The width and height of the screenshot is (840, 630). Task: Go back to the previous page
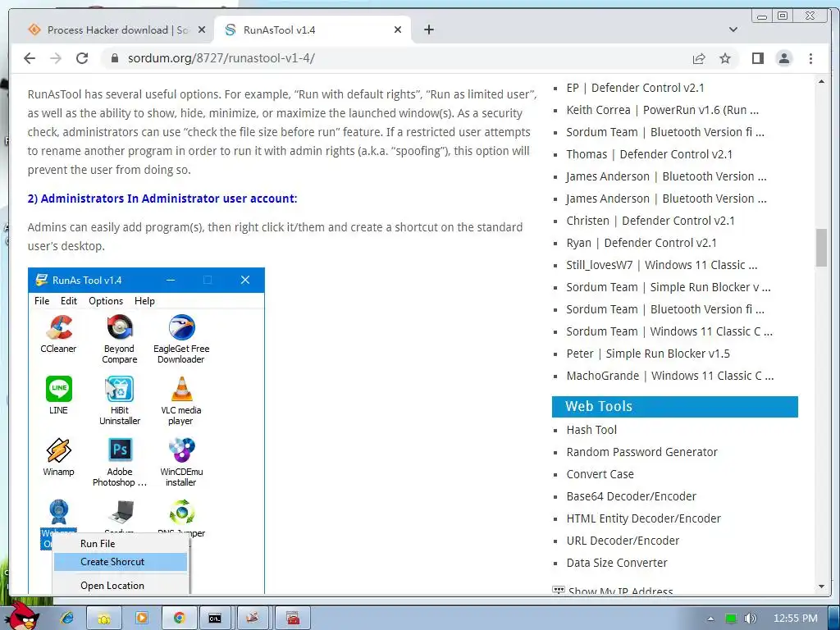point(30,58)
